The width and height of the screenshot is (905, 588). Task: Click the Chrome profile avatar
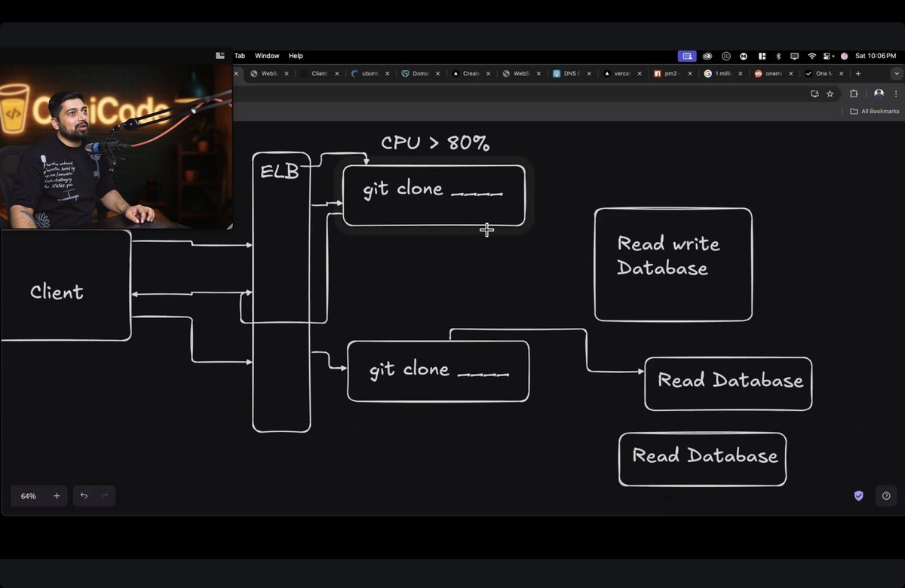coord(878,93)
